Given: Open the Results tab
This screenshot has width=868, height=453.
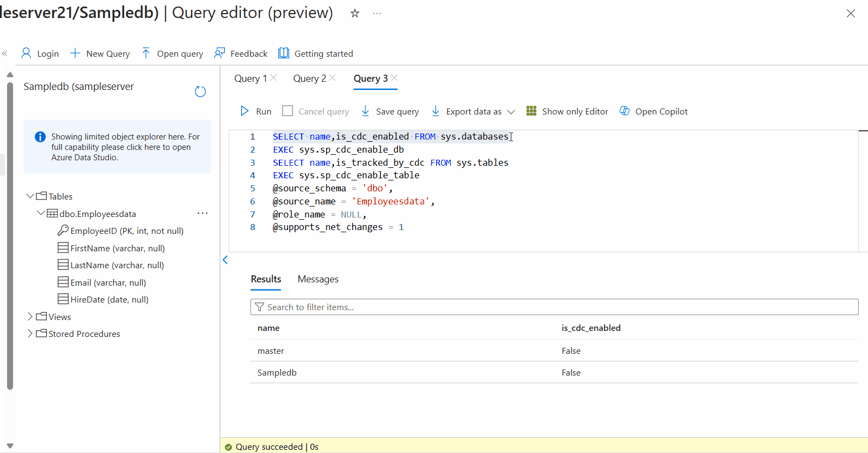Looking at the screenshot, I should point(266,279).
